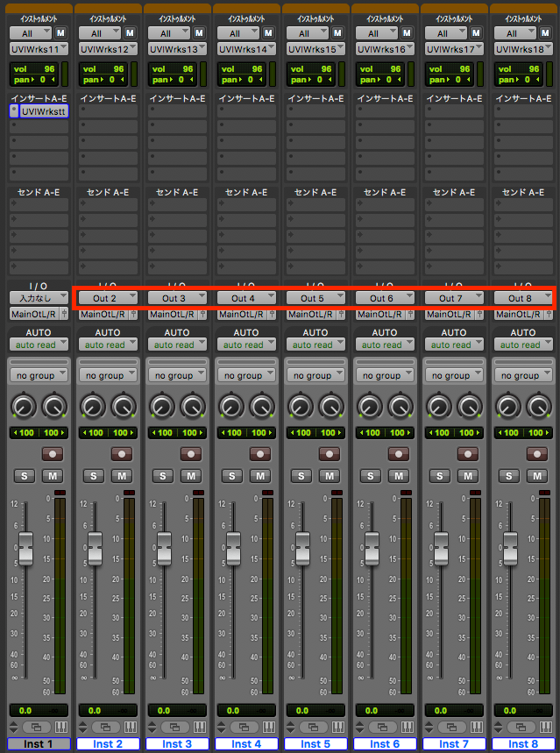Click the bypass dot left of UVIWrkstt insert
Image resolution: width=560 pixels, height=753 pixels.
[x=14, y=111]
